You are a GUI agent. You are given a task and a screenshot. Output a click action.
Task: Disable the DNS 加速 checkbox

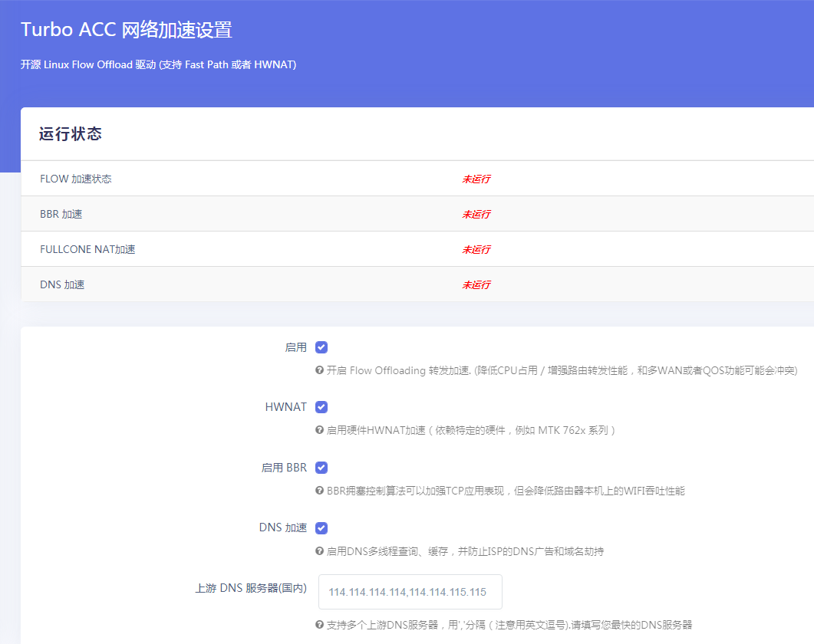point(321,527)
